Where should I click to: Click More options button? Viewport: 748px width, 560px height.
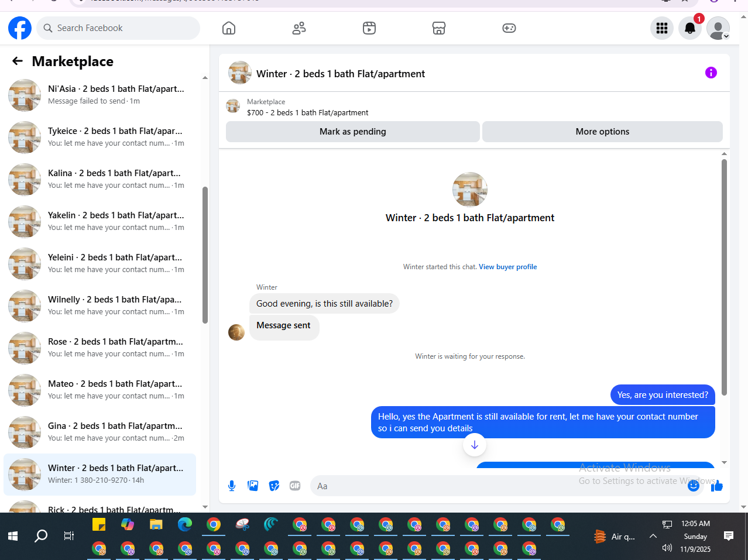pos(602,132)
